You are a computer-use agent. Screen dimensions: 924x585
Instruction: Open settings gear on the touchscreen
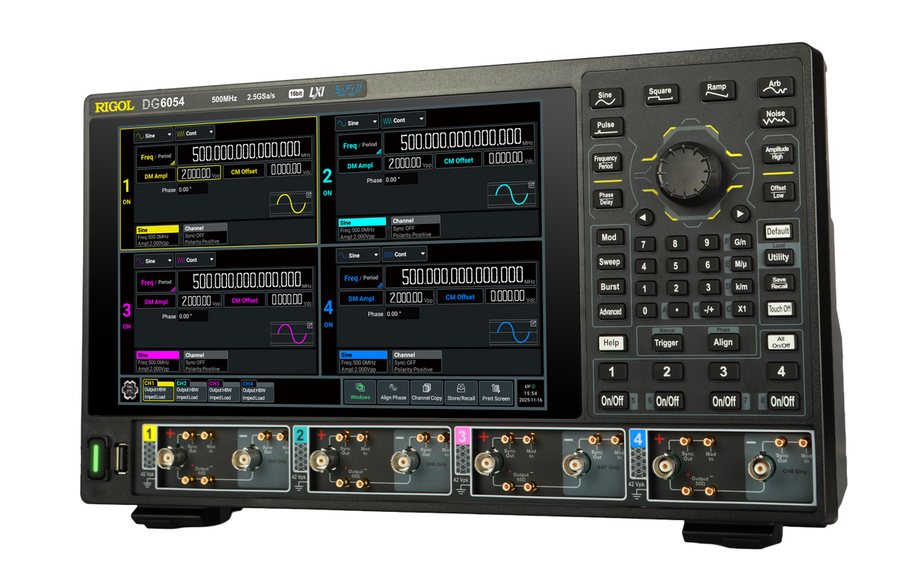[131, 389]
